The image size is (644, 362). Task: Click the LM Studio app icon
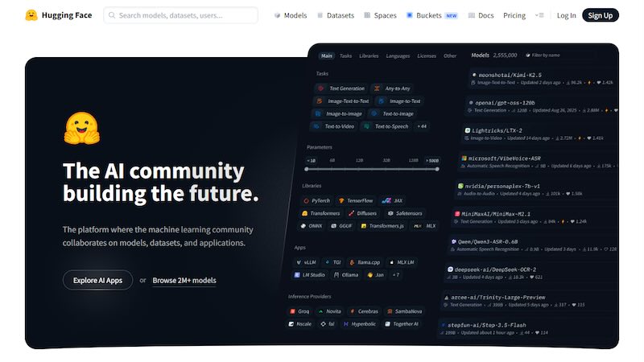point(297,275)
